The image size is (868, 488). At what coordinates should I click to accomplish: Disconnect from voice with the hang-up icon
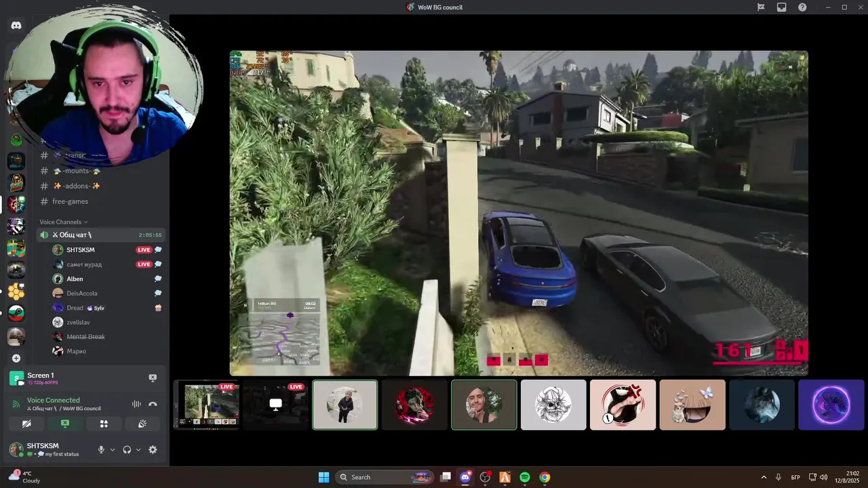pyautogui.click(x=153, y=404)
